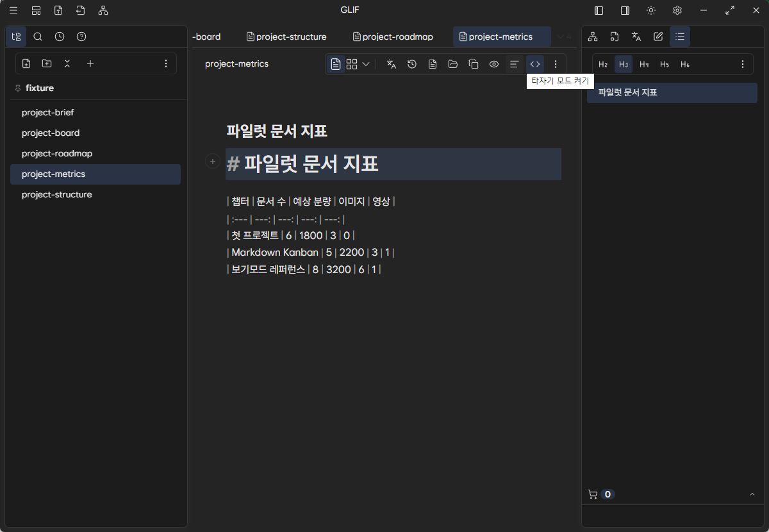Switch to the partially visible -board tab
The width and height of the screenshot is (769, 532).
click(207, 37)
